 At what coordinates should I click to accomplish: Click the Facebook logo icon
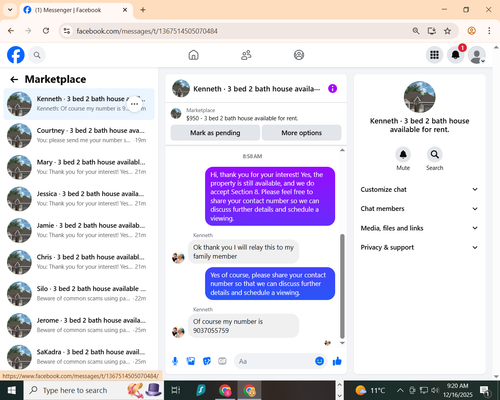tap(16, 55)
